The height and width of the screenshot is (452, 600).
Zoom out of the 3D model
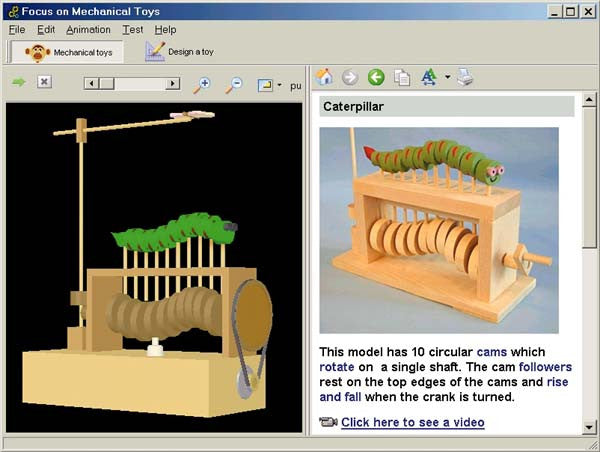pyautogui.click(x=233, y=85)
